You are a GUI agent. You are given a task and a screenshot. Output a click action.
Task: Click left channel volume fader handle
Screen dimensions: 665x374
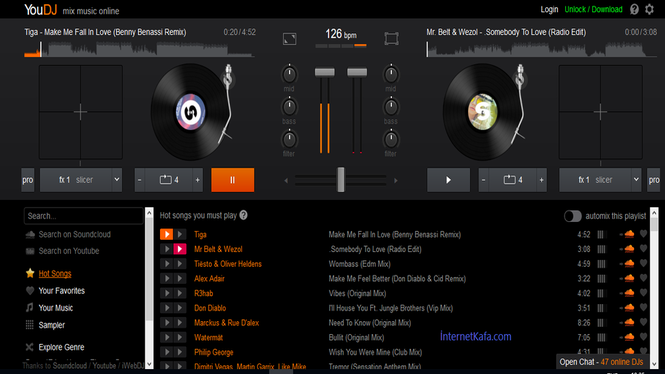click(x=324, y=72)
